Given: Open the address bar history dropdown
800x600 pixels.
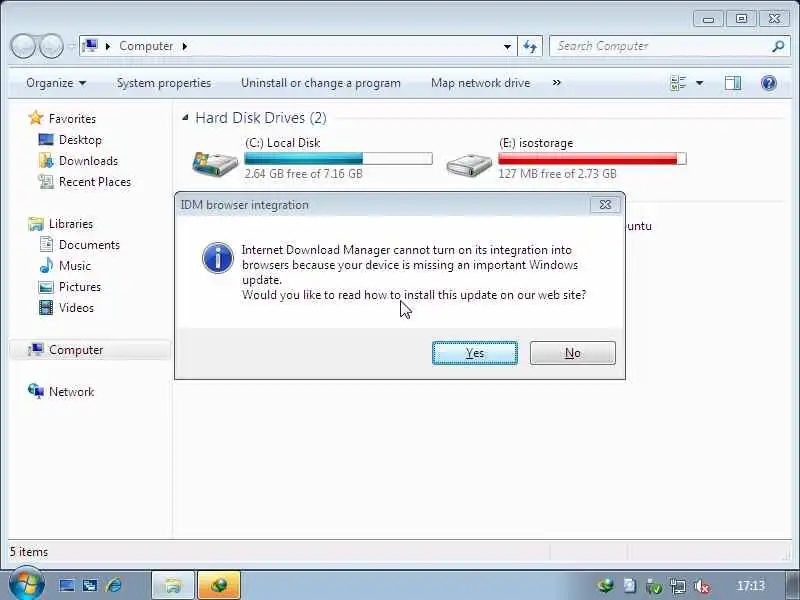Looking at the screenshot, I should tap(507, 46).
